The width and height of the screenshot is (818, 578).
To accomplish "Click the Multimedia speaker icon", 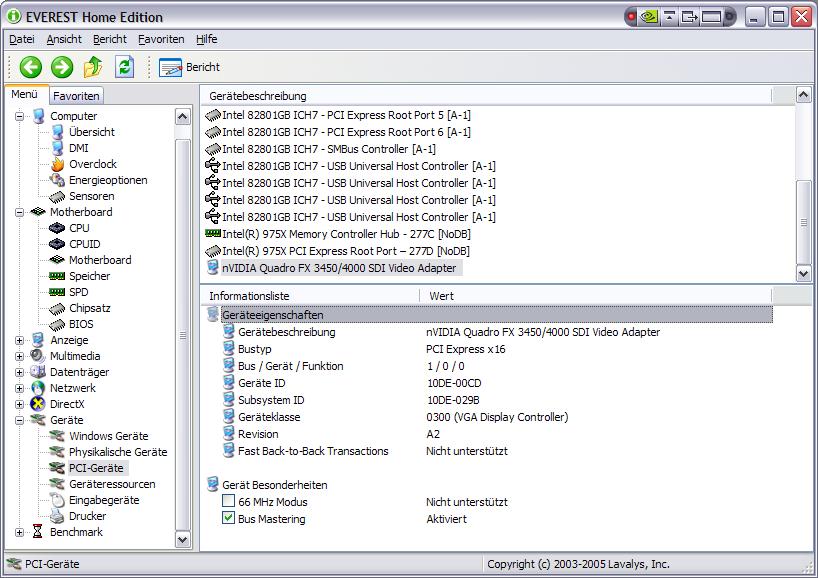I will (x=38, y=356).
